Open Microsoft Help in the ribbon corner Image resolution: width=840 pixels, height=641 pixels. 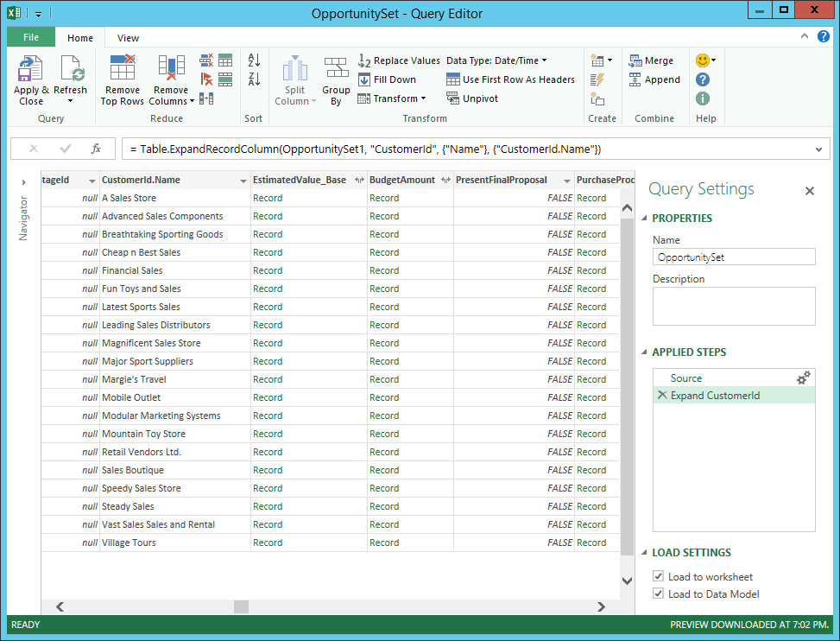point(824,36)
